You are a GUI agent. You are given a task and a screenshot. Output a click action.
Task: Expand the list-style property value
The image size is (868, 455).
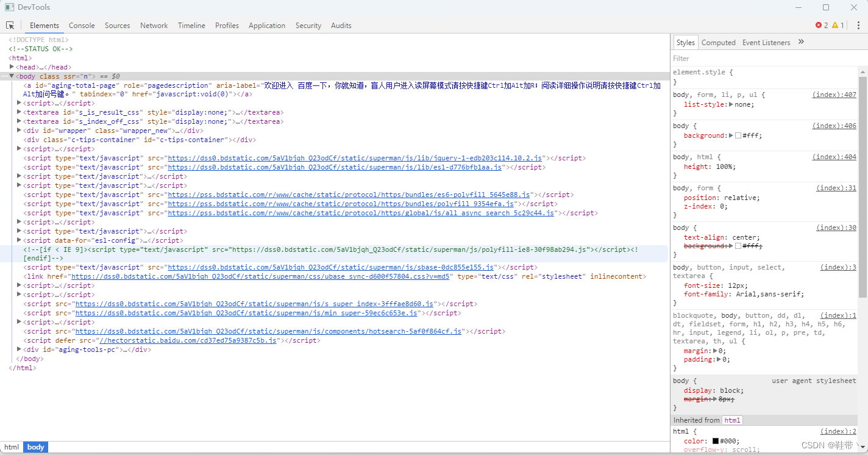pos(731,104)
